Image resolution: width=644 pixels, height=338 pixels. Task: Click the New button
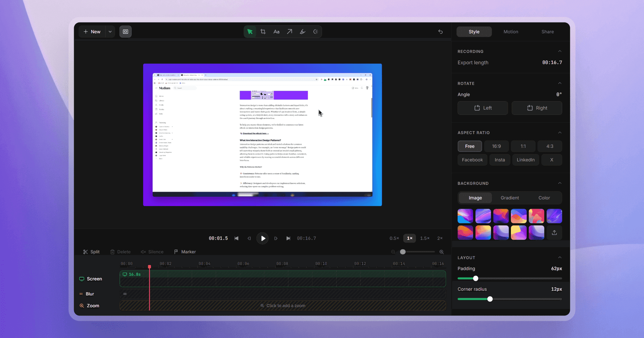tap(92, 31)
